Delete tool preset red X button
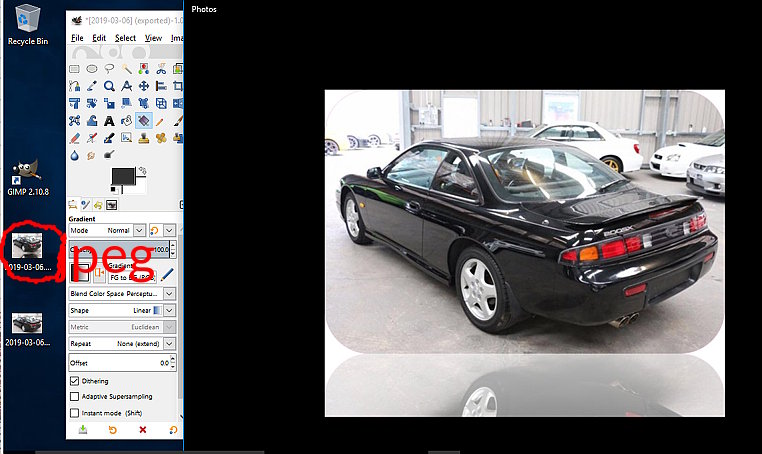Image resolution: width=762 pixels, height=454 pixels. point(142,430)
